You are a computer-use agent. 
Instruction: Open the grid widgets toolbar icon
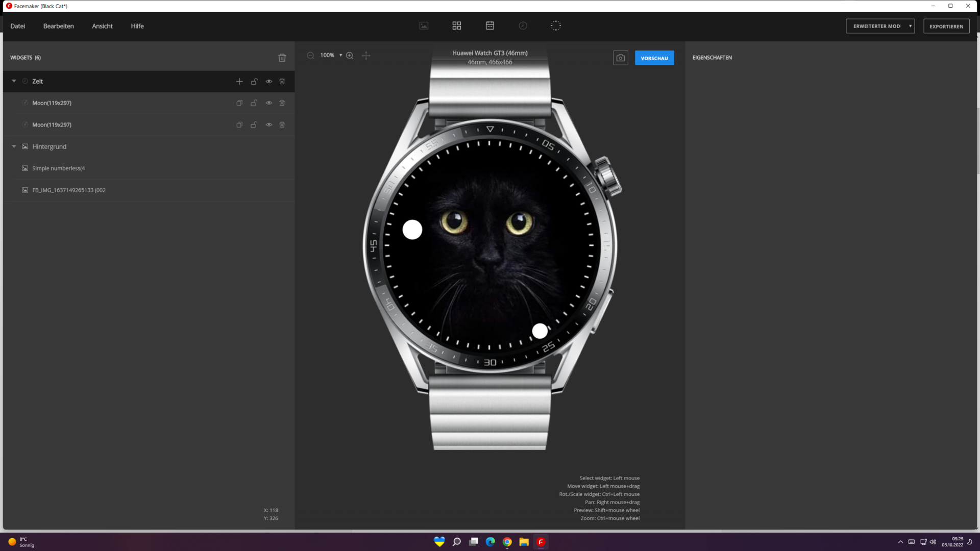pos(457,26)
